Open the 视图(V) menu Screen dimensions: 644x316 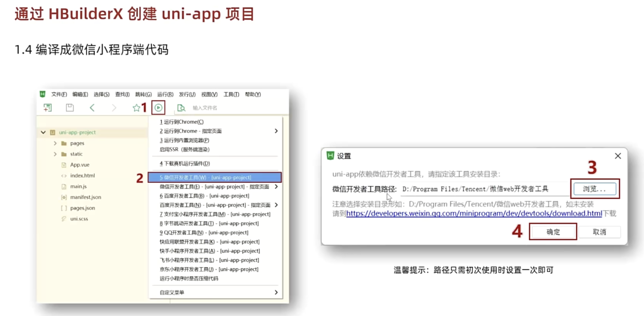pos(209,94)
